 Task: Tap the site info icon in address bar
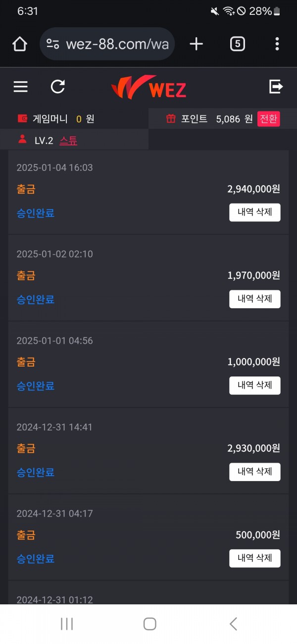[53, 44]
